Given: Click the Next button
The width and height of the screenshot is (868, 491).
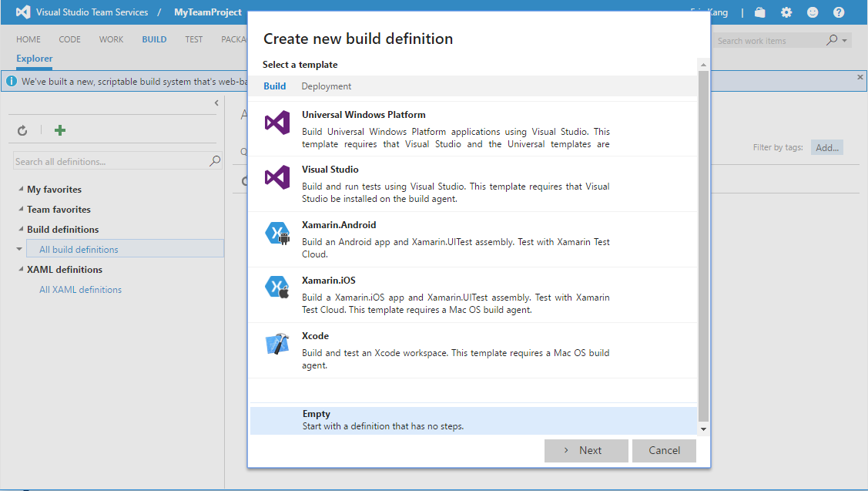Looking at the screenshot, I should pyautogui.click(x=586, y=451).
